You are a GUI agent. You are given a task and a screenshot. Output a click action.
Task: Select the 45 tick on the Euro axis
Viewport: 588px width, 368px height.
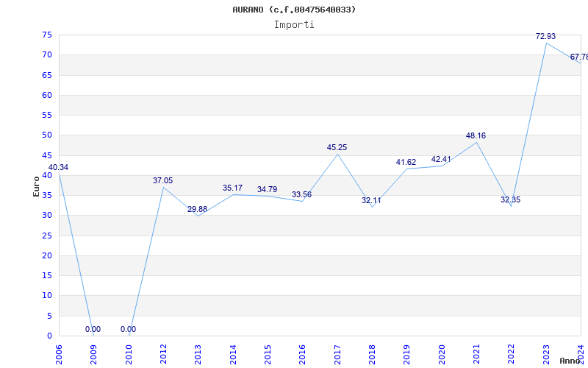[47, 155]
